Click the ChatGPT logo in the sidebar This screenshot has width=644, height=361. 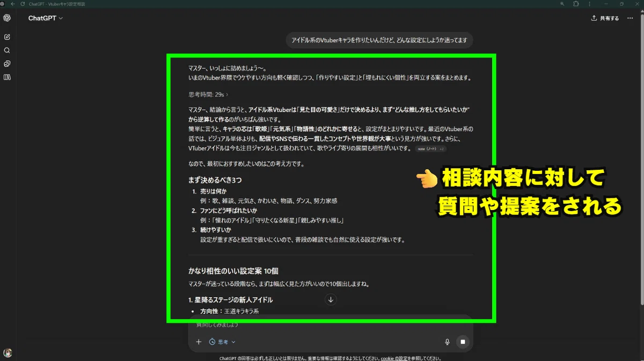point(7,18)
